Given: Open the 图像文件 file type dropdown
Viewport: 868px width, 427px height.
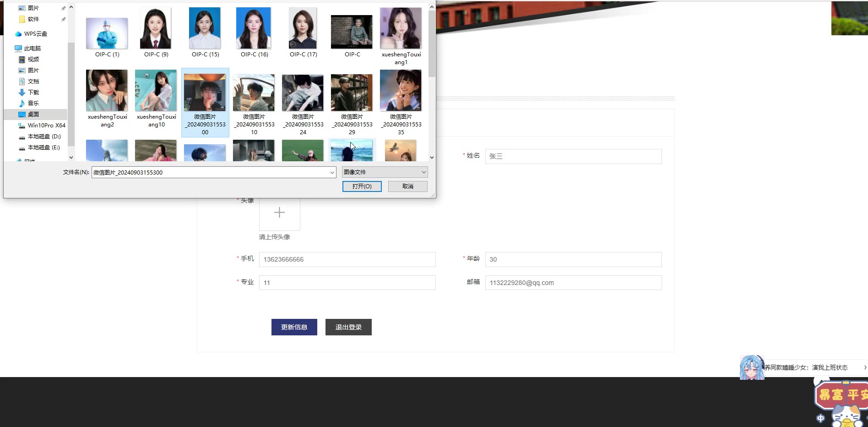Looking at the screenshot, I should 385,172.
